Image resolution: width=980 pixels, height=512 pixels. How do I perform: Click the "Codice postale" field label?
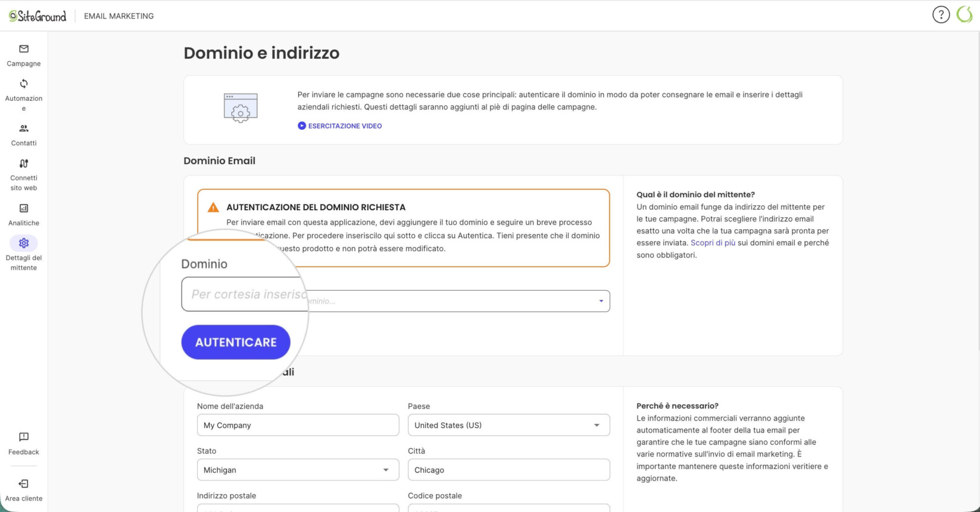click(435, 495)
